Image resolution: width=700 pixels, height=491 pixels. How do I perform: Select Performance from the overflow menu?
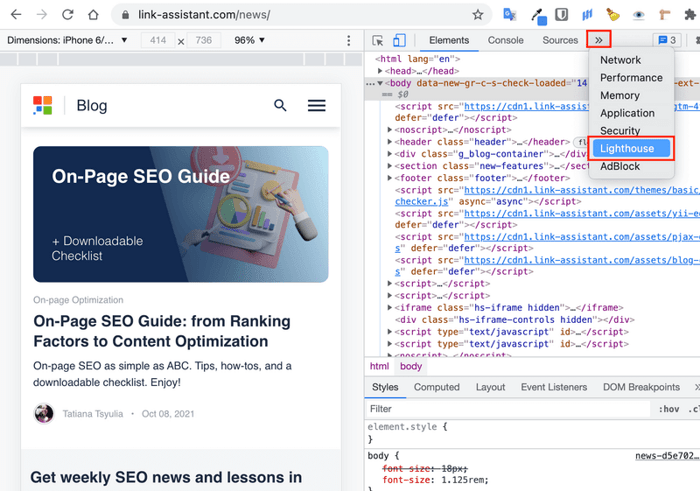(x=631, y=78)
